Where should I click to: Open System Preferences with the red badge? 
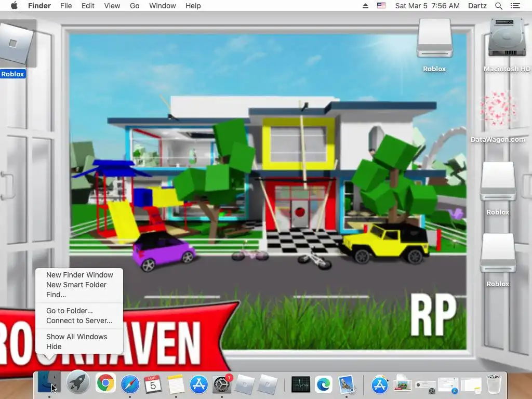click(x=222, y=384)
